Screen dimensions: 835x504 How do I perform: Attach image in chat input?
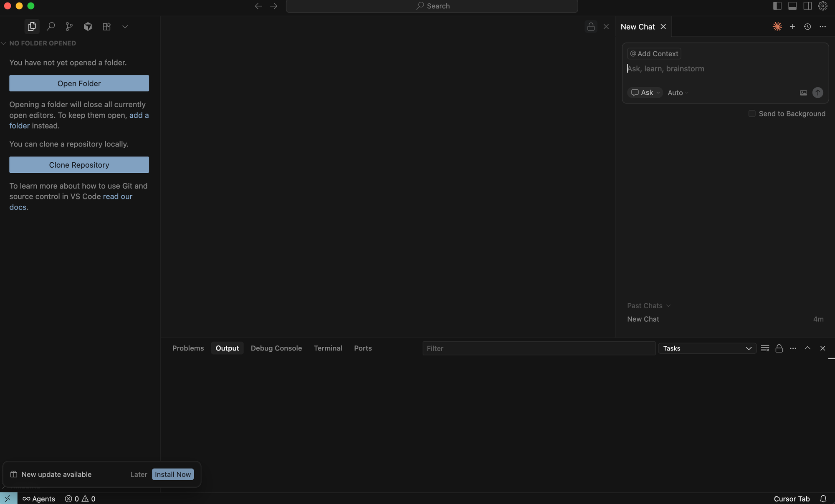(803, 93)
